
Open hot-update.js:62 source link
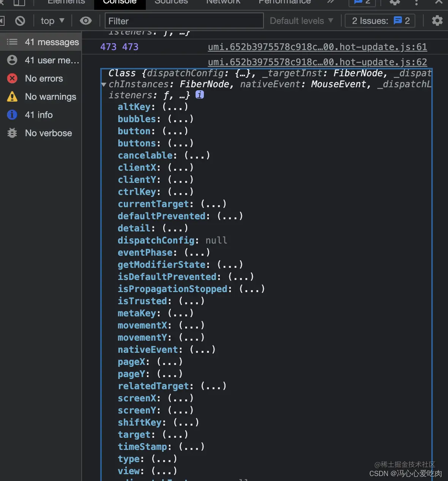click(x=317, y=62)
